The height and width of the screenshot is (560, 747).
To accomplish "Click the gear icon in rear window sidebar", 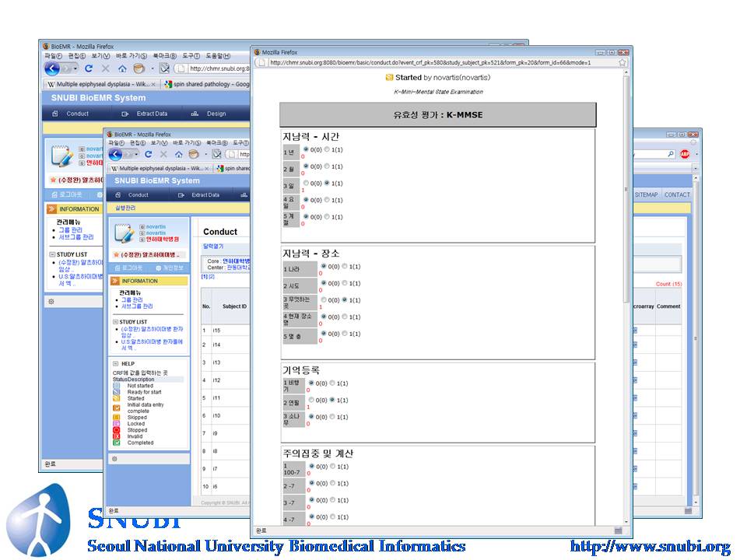I will pos(51,302).
